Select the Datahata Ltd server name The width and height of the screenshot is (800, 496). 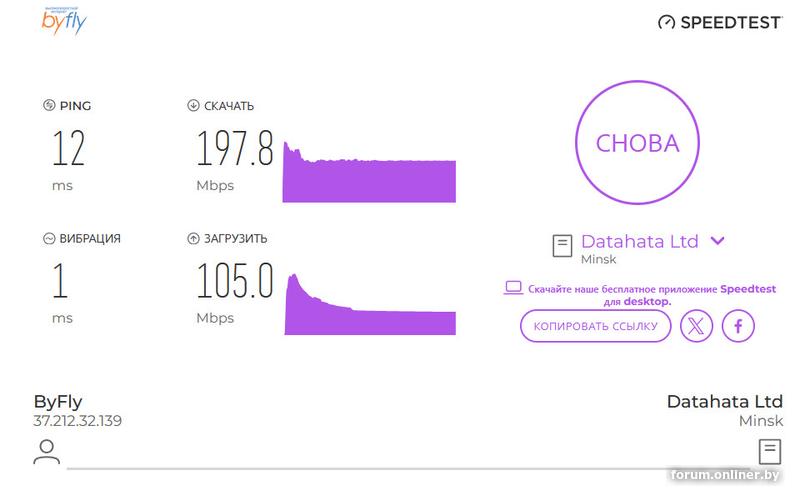pos(639,241)
